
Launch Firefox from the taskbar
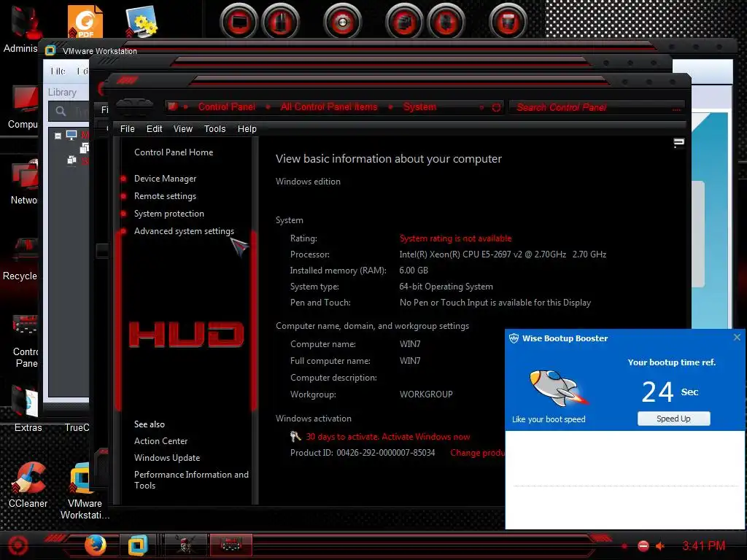tap(95, 545)
